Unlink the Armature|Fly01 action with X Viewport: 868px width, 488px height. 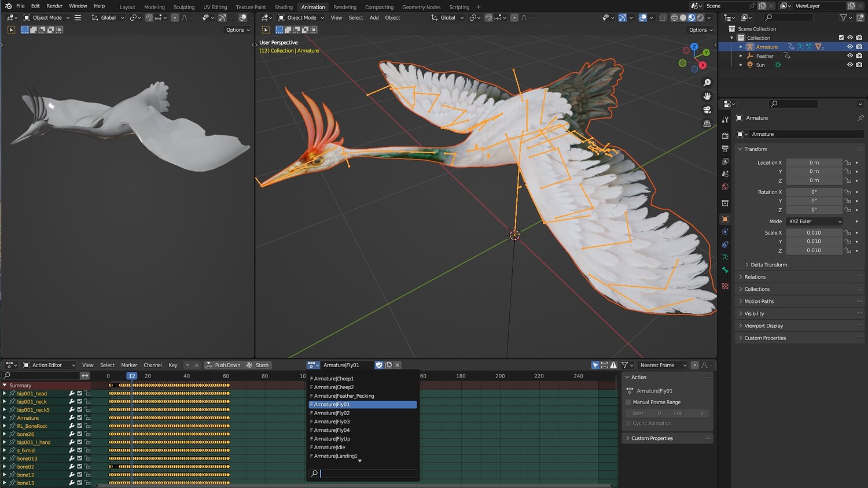pos(398,365)
